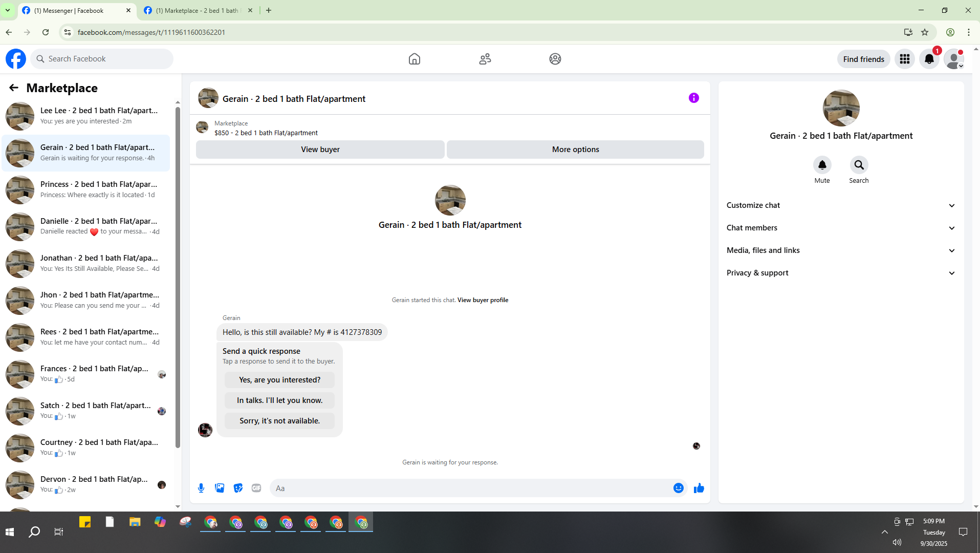Open the Satch conversation
This screenshot has height=553, width=980.
pyautogui.click(x=86, y=411)
